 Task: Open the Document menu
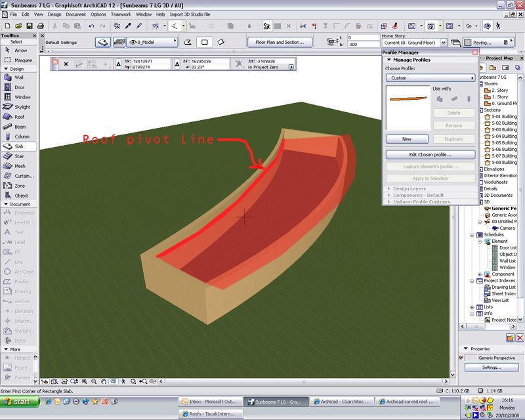click(x=75, y=14)
